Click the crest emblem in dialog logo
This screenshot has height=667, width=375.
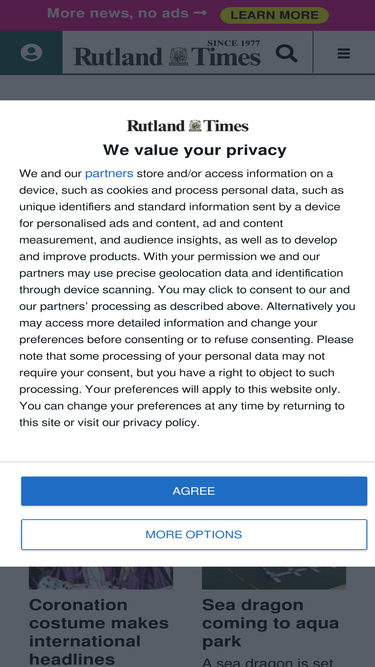pyautogui.click(x=195, y=126)
